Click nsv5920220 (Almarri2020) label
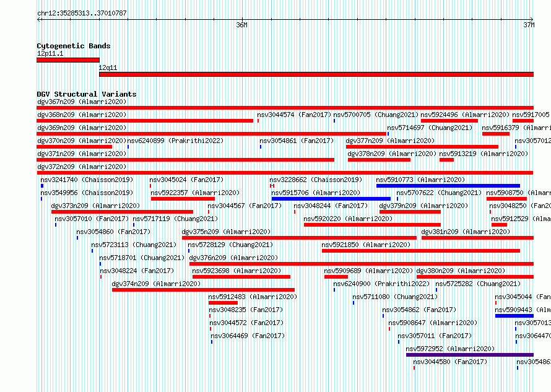 348,219
